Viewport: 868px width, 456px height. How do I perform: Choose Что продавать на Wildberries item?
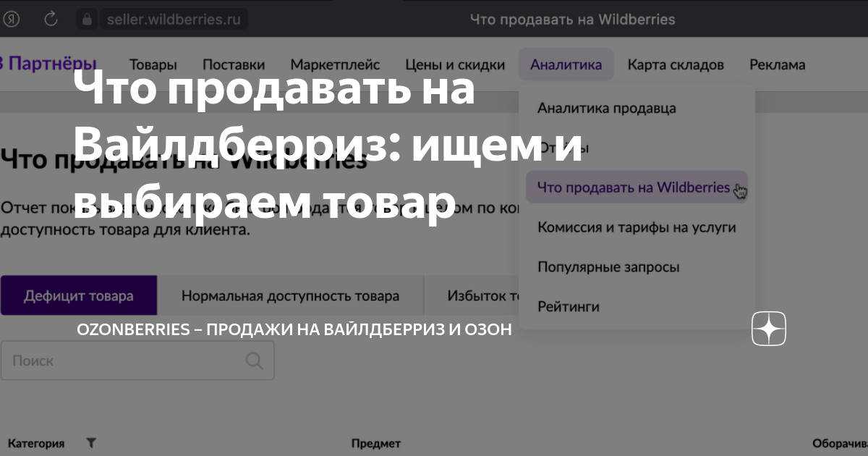[637, 187]
